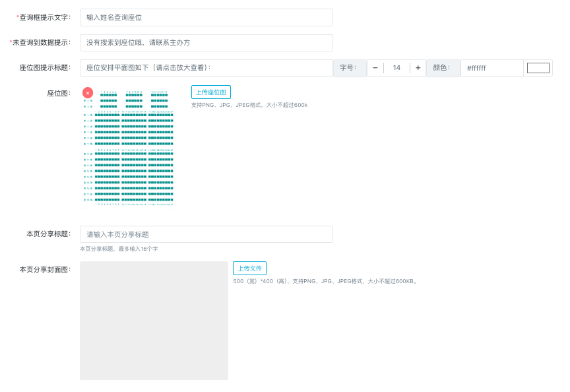Focus the 查询框提示文字 input field
This screenshot has width=570, height=392.
[206, 18]
